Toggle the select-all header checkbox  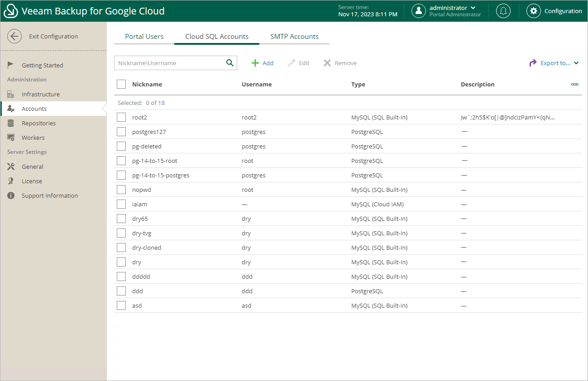(121, 84)
